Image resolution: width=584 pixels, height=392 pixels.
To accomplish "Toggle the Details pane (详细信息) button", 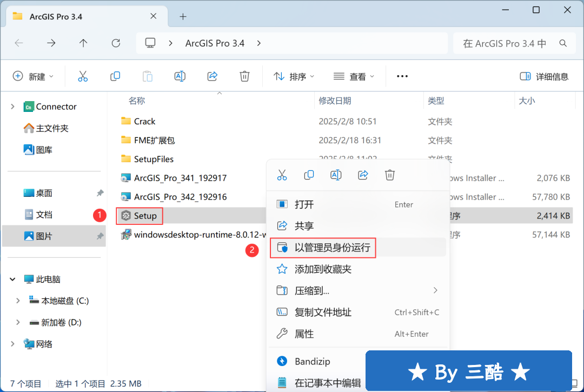I will click(x=544, y=76).
